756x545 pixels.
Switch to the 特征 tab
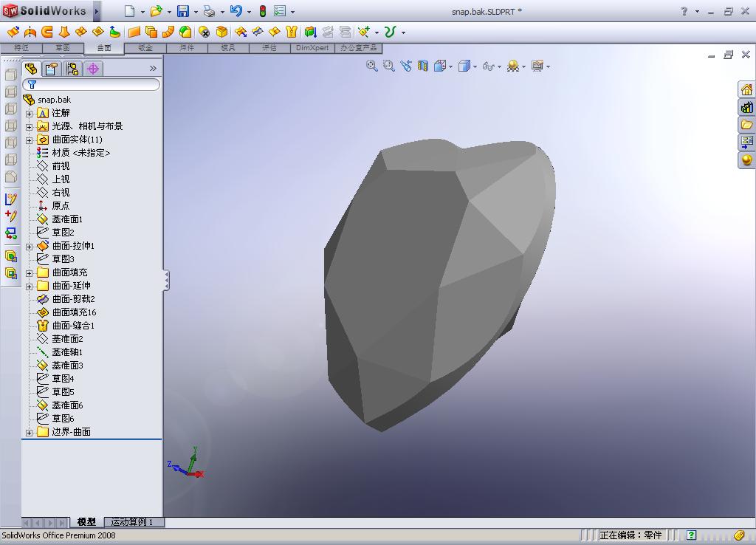[x=21, y=48]
